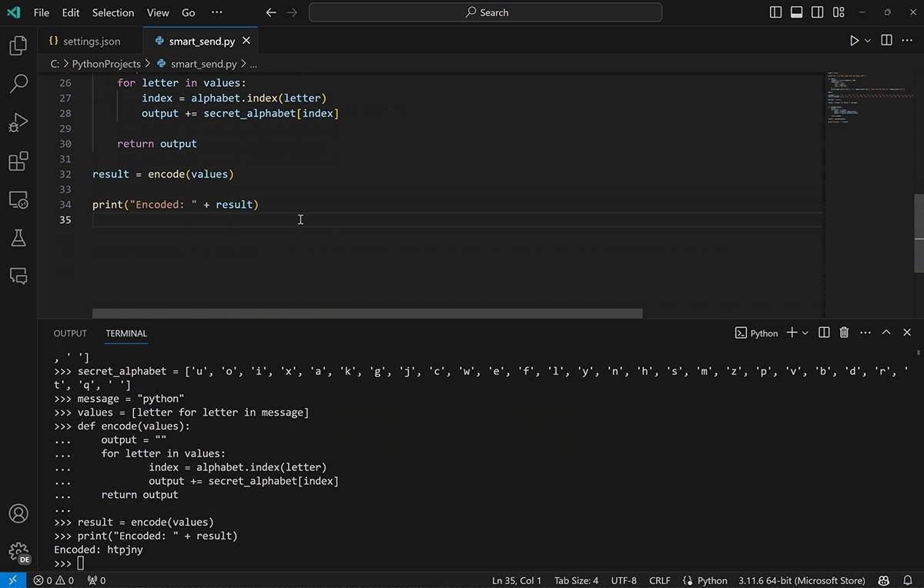Screen dimensions: 924x588
Task: Click PythonProjects in the breadcrumb
Action: (x=106, y=64)
